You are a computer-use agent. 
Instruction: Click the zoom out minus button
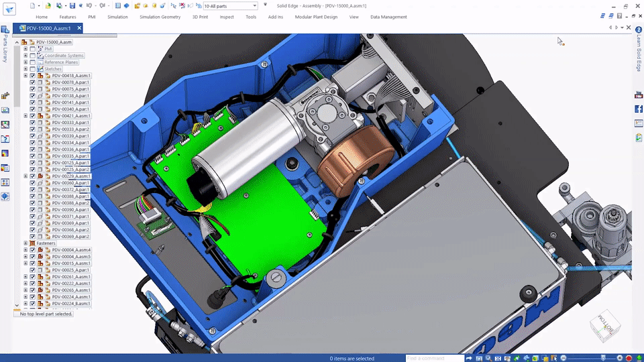pos(563,358)
